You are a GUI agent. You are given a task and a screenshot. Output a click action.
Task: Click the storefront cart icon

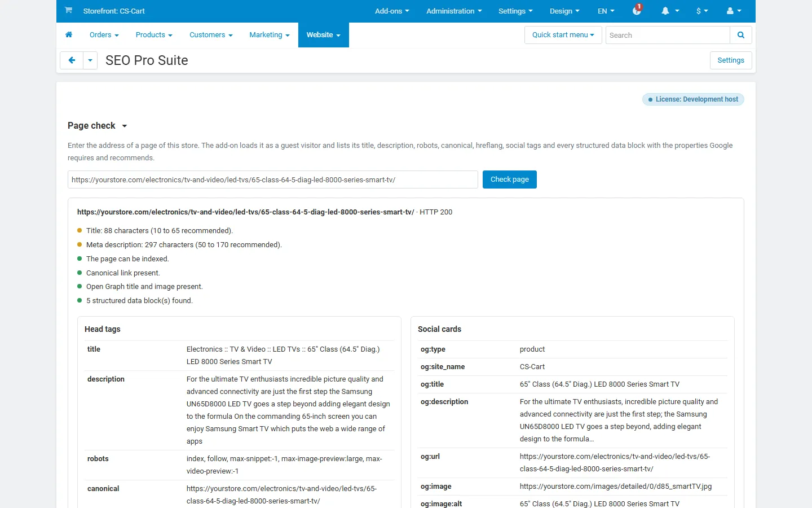pos(68,10)
